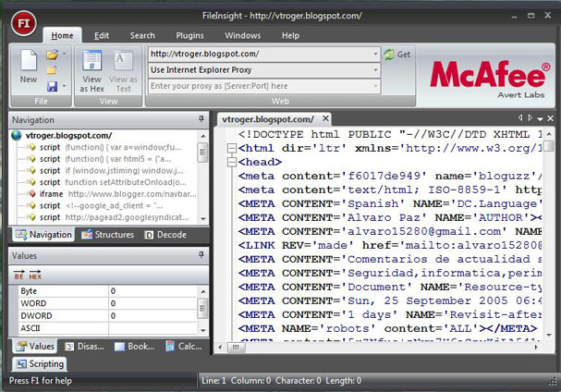Open the Plugins ribbon tab

(189, 35)
